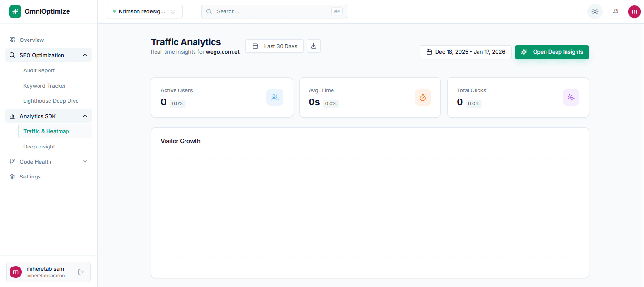644x287 pixels.
Task: Click the 0s average time value
Action: [314, 102]
